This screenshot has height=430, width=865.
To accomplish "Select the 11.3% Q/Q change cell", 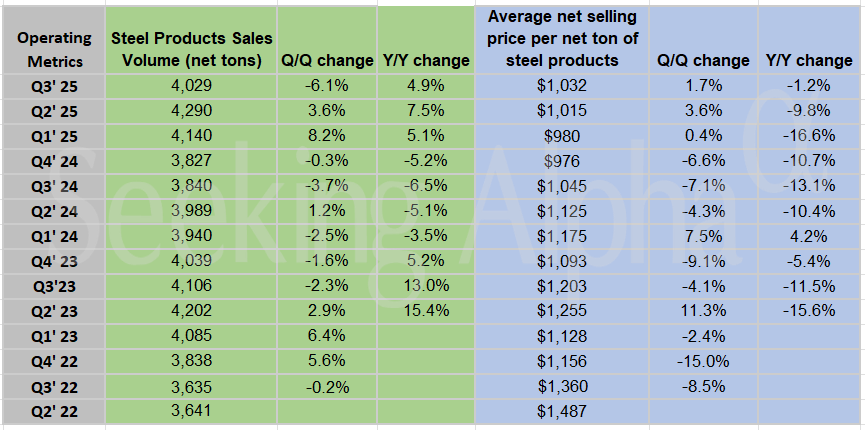I will (x=703, y=310).
